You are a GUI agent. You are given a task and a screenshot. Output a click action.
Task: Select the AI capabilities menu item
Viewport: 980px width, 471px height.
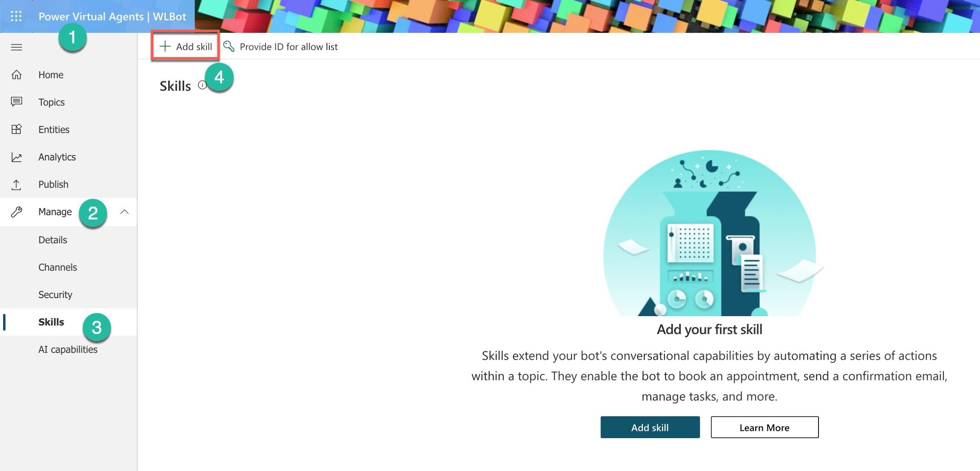pos(67,348)
